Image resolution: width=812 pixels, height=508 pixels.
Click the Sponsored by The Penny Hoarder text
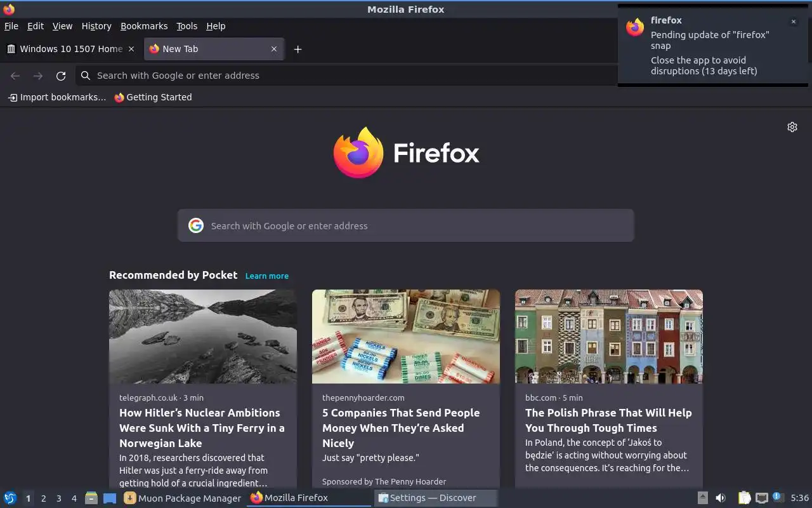384,481
